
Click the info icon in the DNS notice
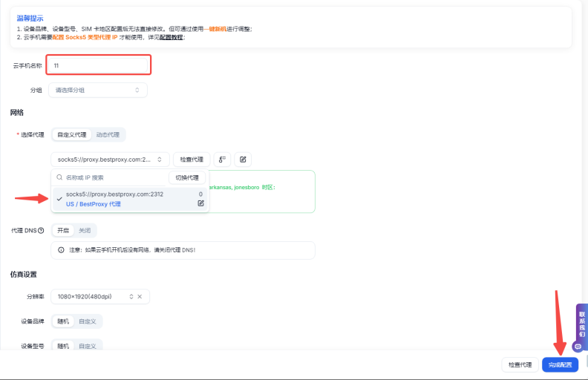coord(61,250)
